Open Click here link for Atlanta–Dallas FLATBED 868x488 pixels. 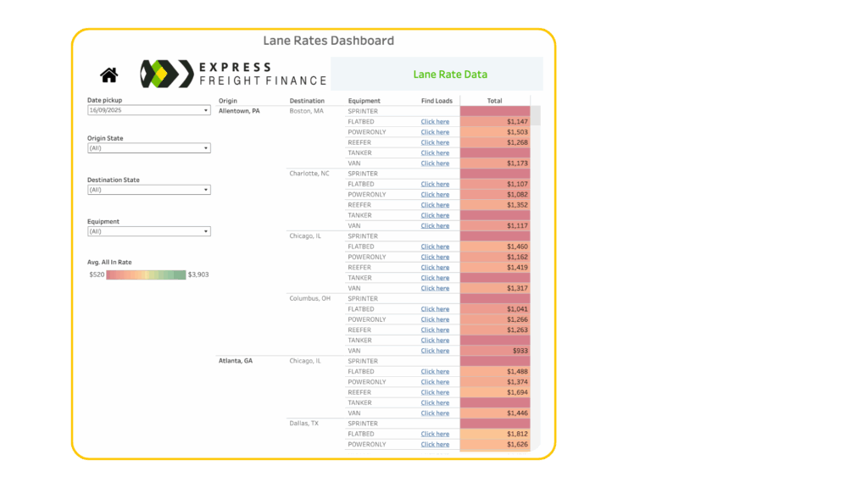(x=435, y=434)
